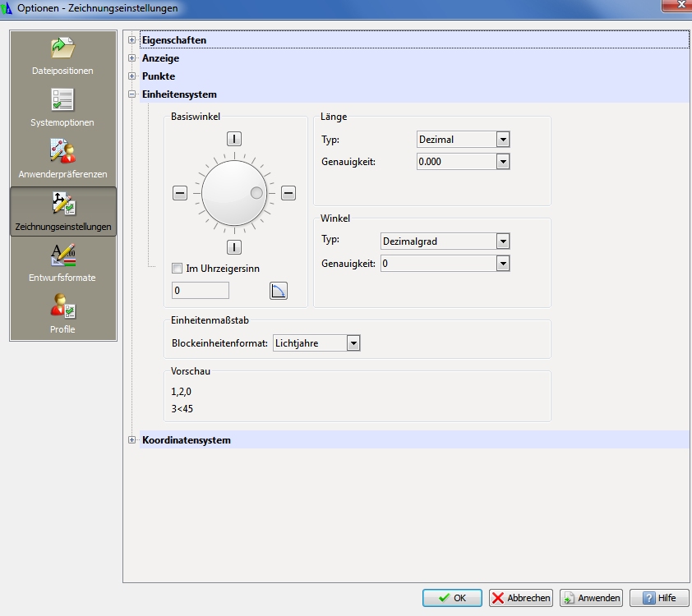
Task: Click the preview text 1,2,0
Action: tap(182, 392)
